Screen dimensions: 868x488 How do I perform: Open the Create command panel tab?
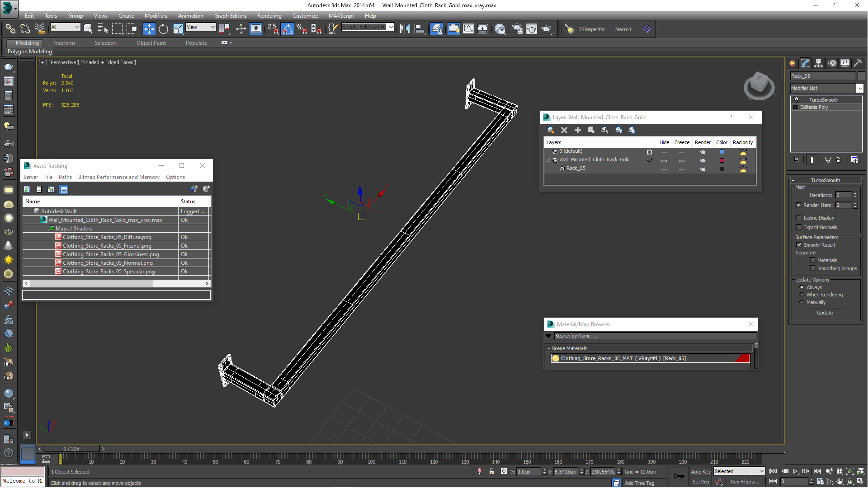pyautogui.click(x=793, y=63)
